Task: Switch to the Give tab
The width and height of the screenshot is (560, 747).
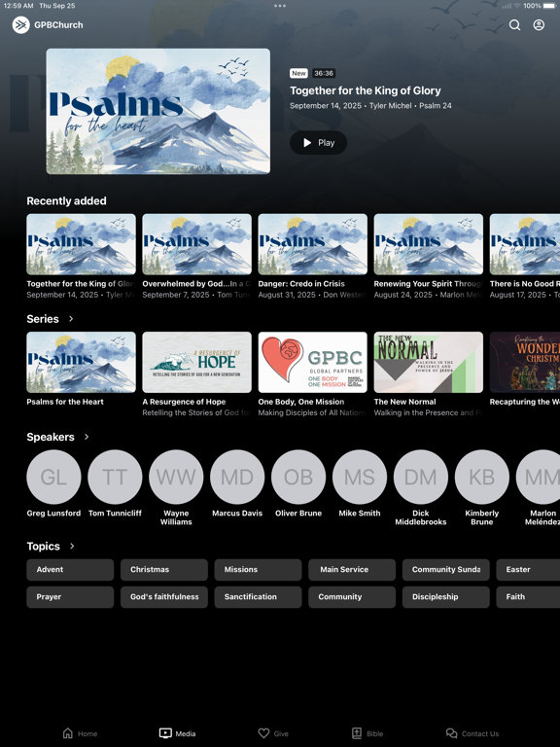Action: pyautogui.click(x=273, y=733)
